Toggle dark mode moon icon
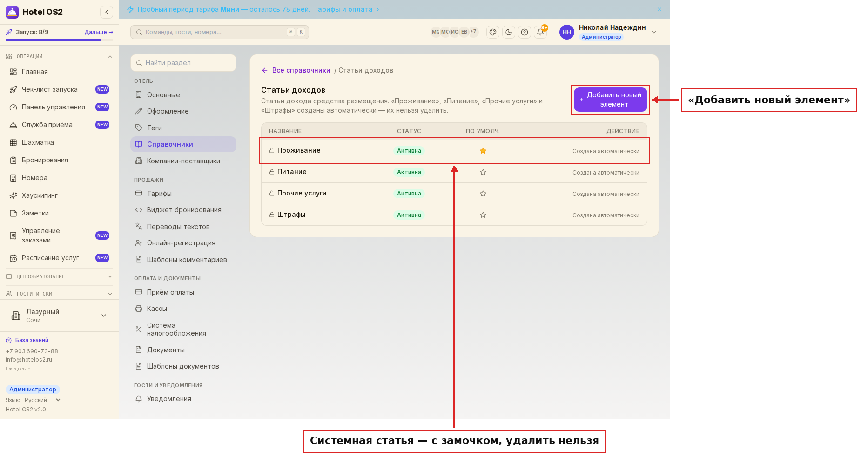This screenshot has height=464, width=868. pyautogui.click(x=509, y=32)
